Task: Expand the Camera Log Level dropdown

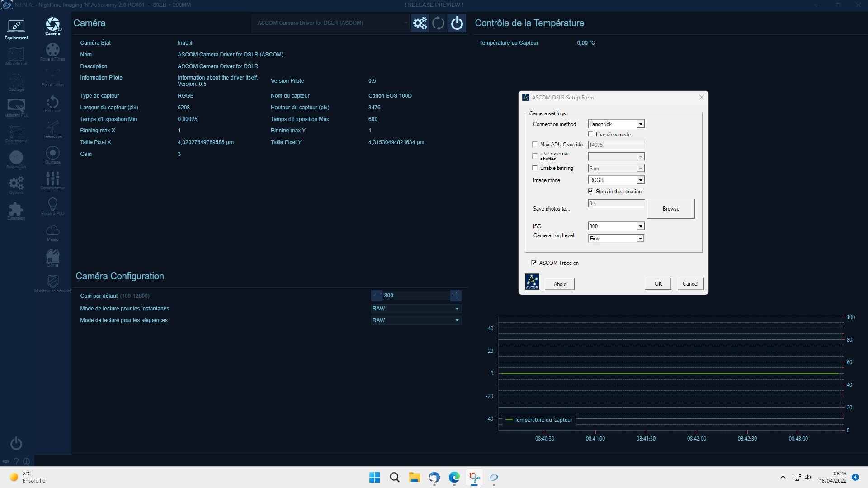Action: click(x=640, y=239)
